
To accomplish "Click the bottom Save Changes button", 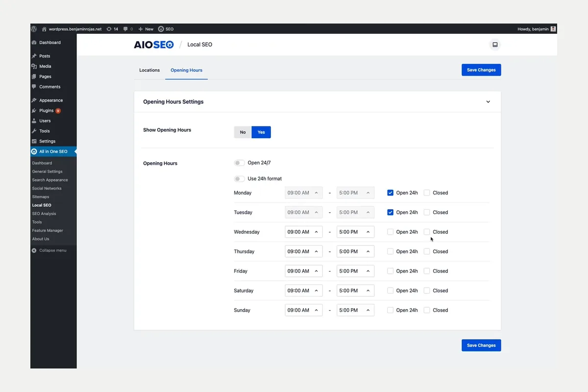I will pos(481,345).
